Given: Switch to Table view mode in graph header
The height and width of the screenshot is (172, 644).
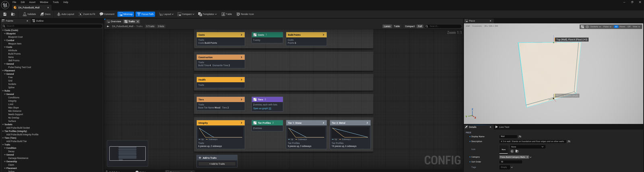Looking at the screenshot, I should click(397, 26).
